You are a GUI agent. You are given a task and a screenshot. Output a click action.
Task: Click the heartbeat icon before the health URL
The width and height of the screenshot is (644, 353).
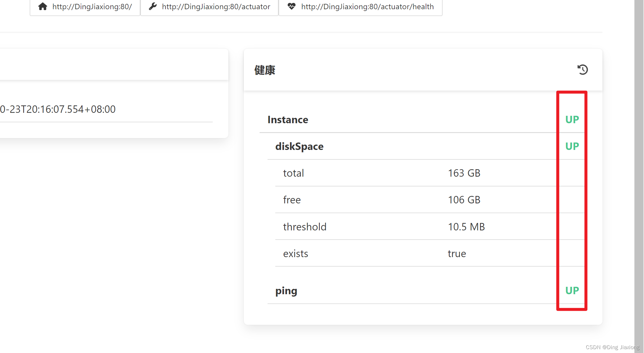(x=292, y=6)
